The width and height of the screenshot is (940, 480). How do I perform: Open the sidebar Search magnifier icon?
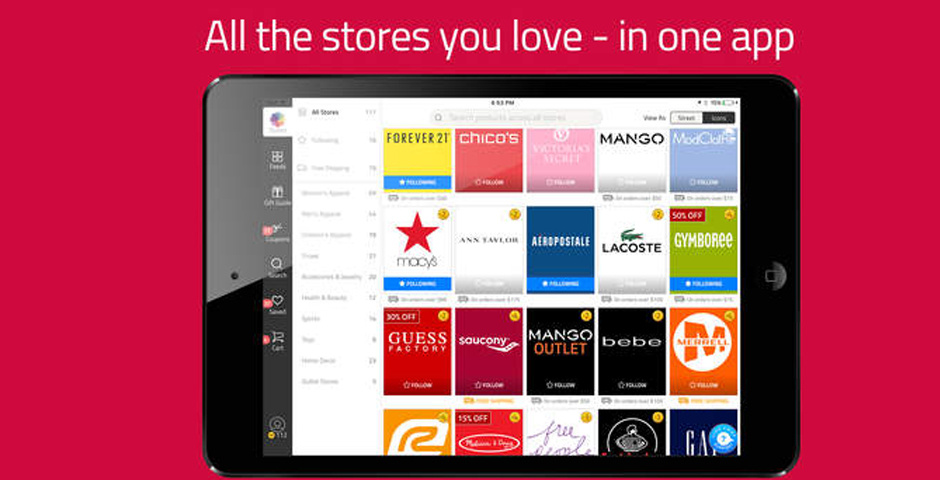coord(277,264)
